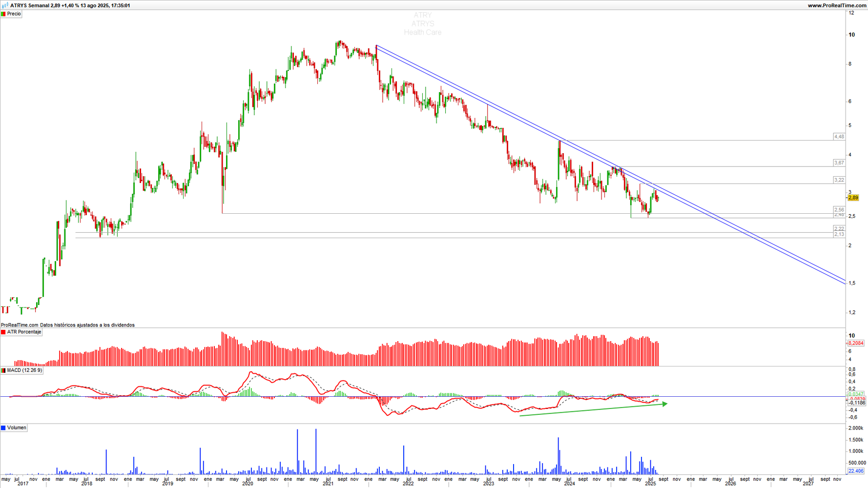Viewport: 868px width, 488px height.
Task: Click the MACD value -0,1186 tag
Action: pos(857,403)
